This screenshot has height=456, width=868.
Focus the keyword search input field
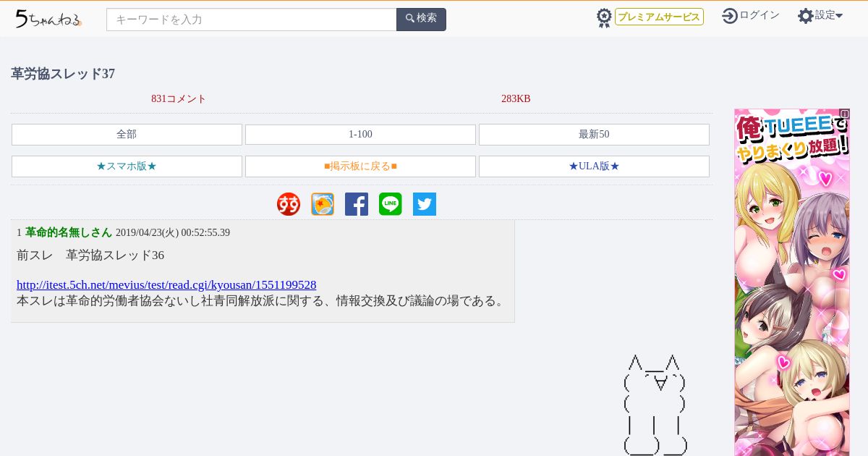[x=251, y=20]
